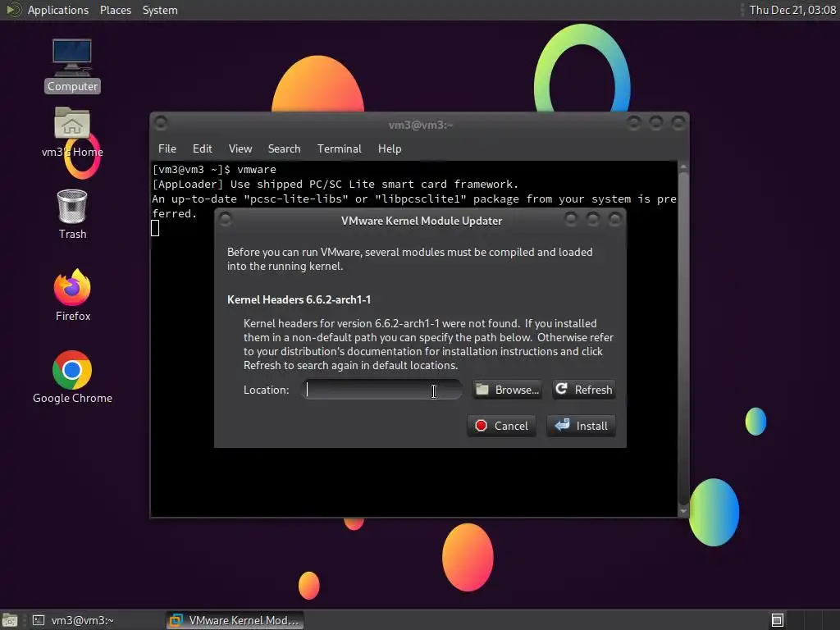Click the Refresh button
Image resolution: width=840 pixels, height=630 pixels.
(583, 390)
